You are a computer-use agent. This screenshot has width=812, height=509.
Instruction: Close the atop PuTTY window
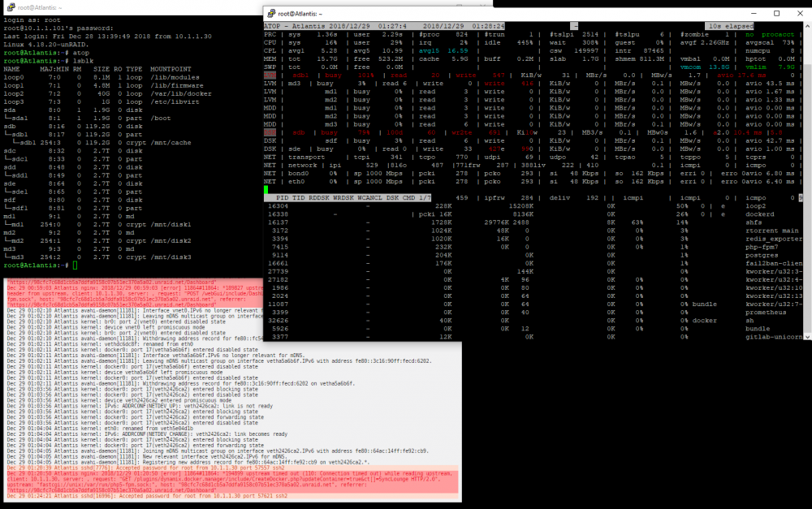click(800, 14)
